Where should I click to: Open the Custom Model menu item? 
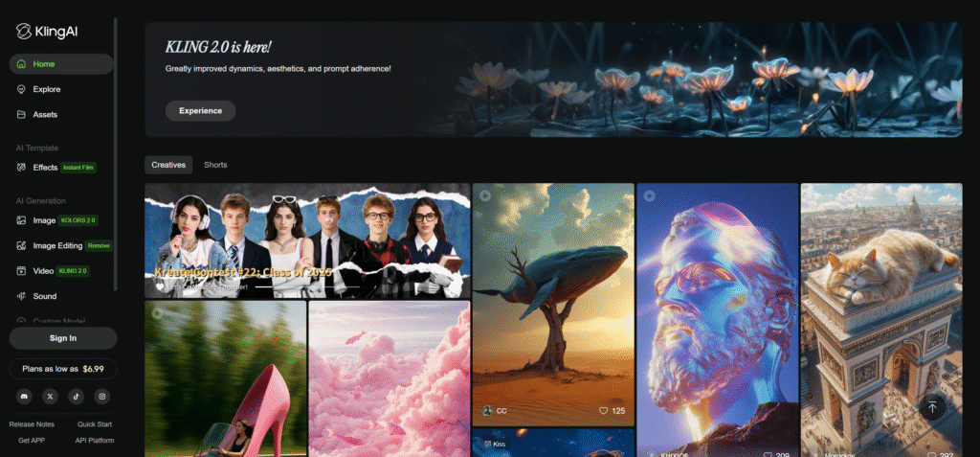58,321
